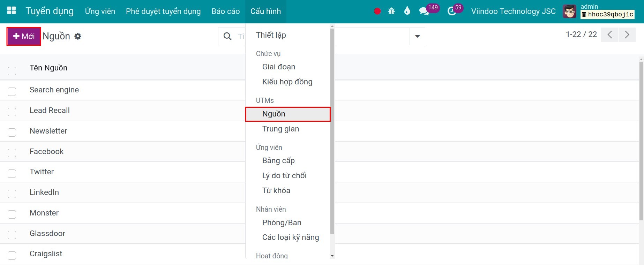Select Kiểu hợp đồng menu entry
This screenshot has width=644, height=265.
pos(288,82)
